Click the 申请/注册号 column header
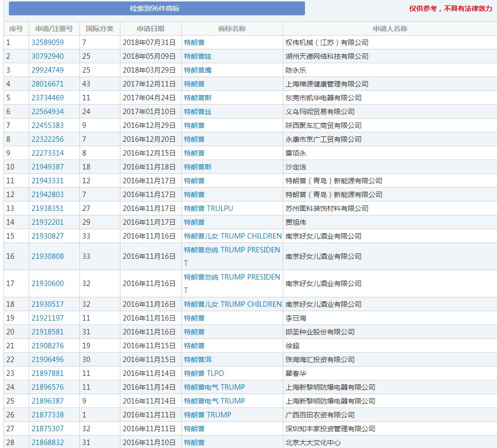The width and height of the screenshot is (497, 448). tap(54, 29)
